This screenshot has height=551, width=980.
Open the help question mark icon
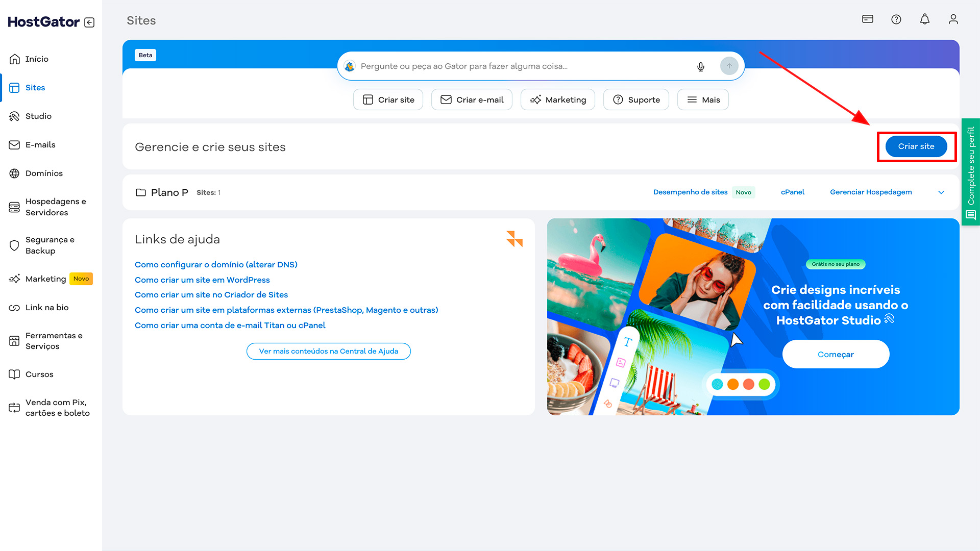(x=896, y=19)
